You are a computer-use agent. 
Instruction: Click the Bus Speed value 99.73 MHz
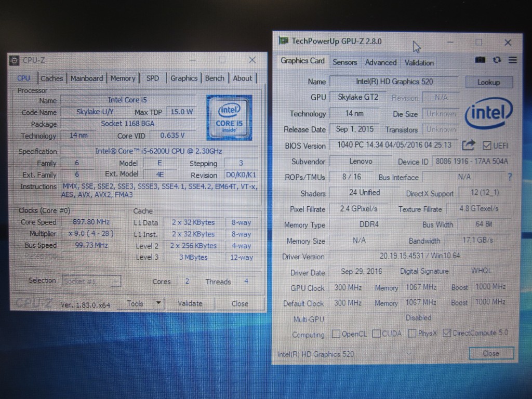pyautogui.click(x=91, y=245)
